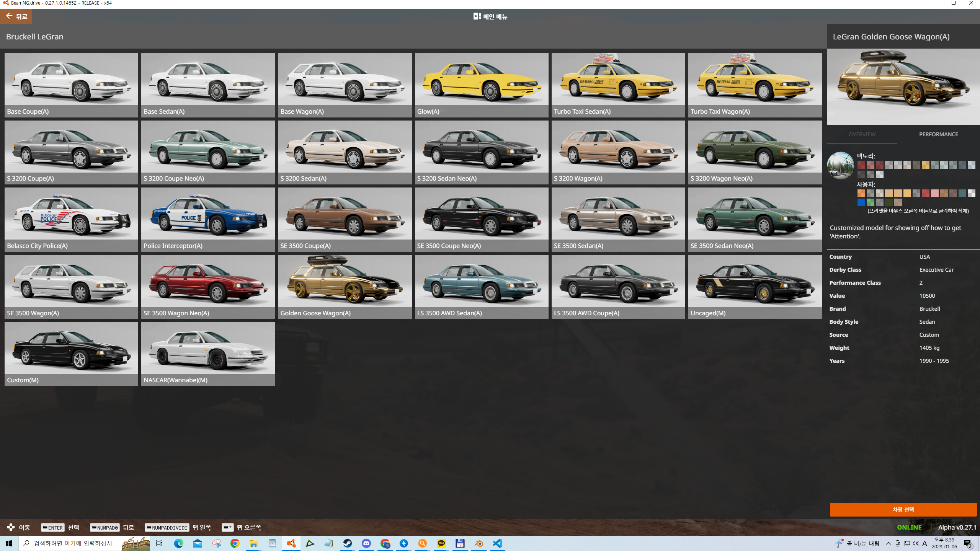Select the blue user paint preset
The width and height of the screenshot is (980, 551).
click(861, 202)
